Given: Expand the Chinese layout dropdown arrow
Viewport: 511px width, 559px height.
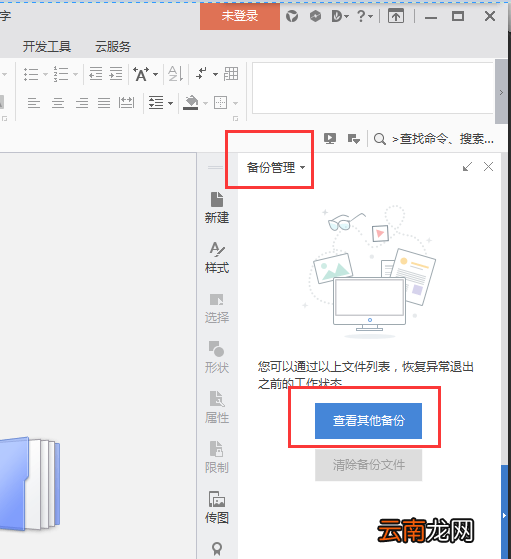Looking at the screenshot, I should pyautogui.click(x=155, y=75).
